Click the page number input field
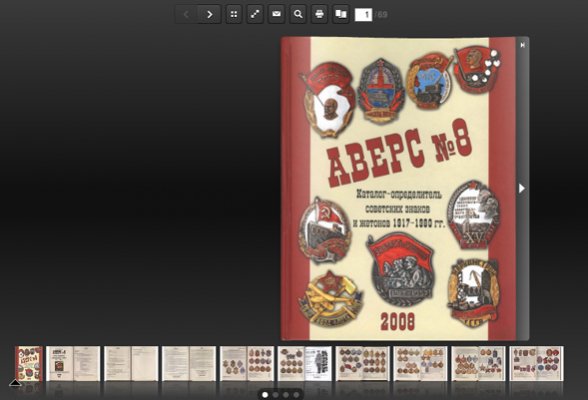 (363, 15)
